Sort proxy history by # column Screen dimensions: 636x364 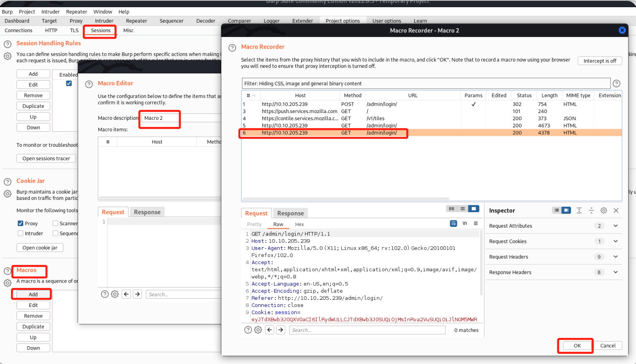pos(251,95)
